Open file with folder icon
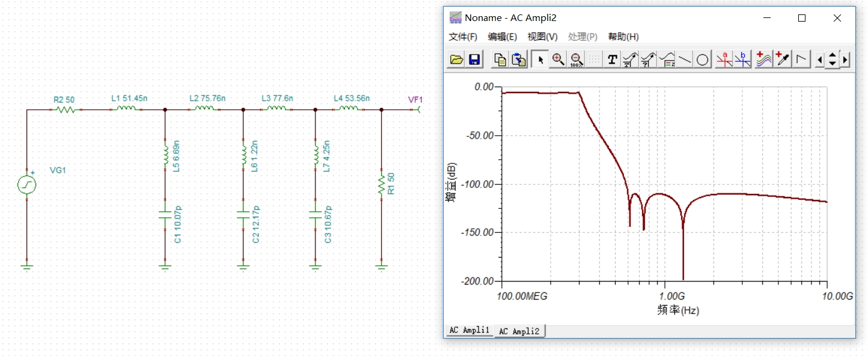Viewport: 868px width, 356px height. [456, 59]
